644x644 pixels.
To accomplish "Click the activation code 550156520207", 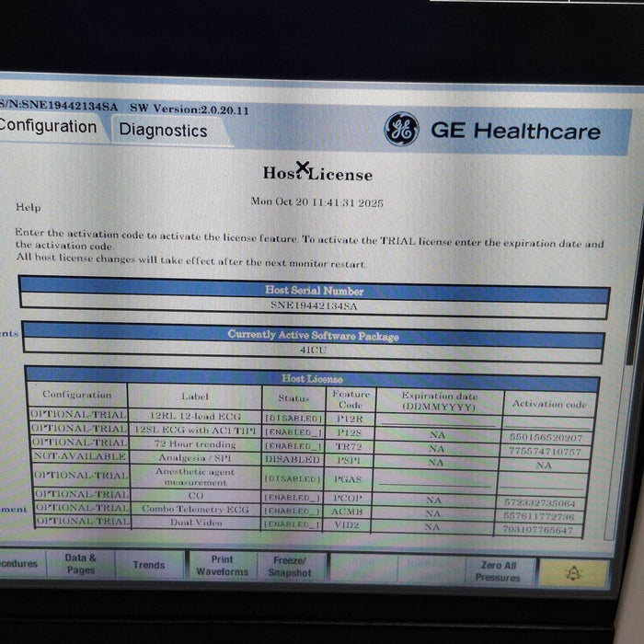I will [546, 438].
